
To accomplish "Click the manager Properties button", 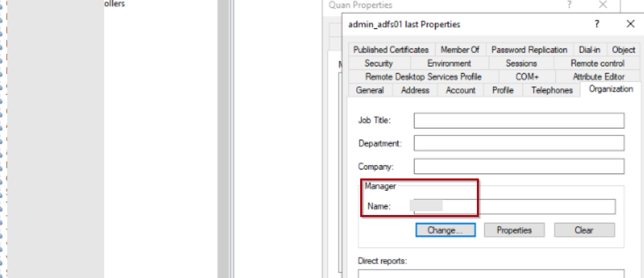I will [514, 230].
